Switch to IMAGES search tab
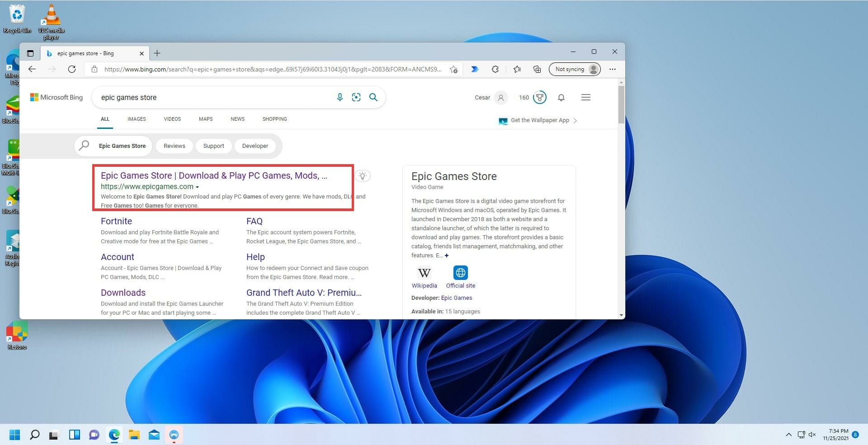The image size is (868, 445). [x=137, y=119]
